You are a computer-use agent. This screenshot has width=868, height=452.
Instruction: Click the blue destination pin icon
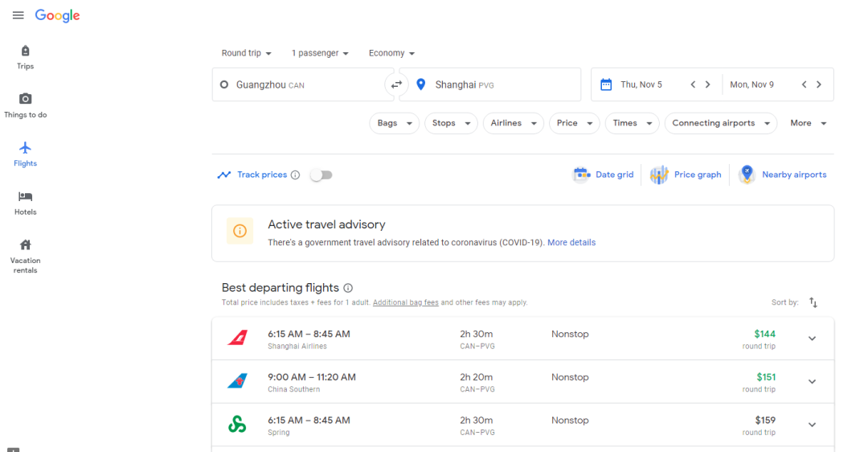point(420,84)
